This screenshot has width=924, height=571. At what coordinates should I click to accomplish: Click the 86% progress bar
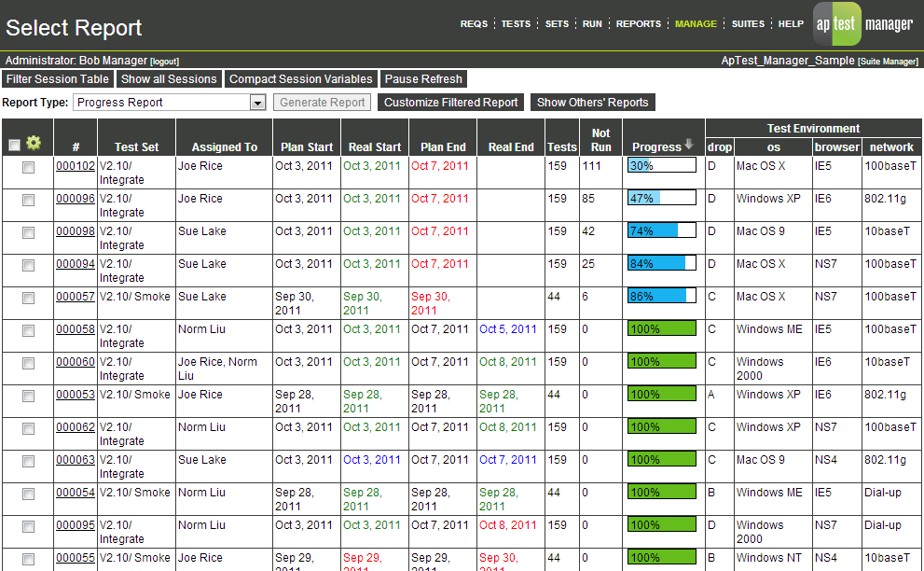[x=662, y=296]
